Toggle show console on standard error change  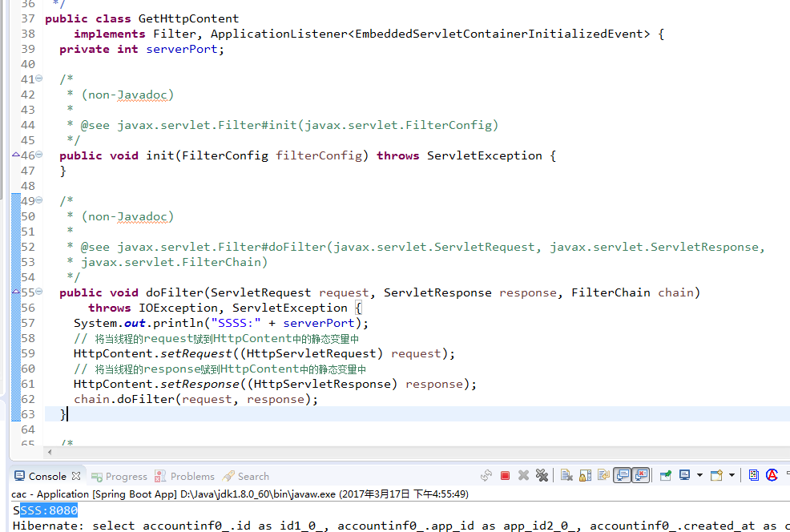(640, 475)
